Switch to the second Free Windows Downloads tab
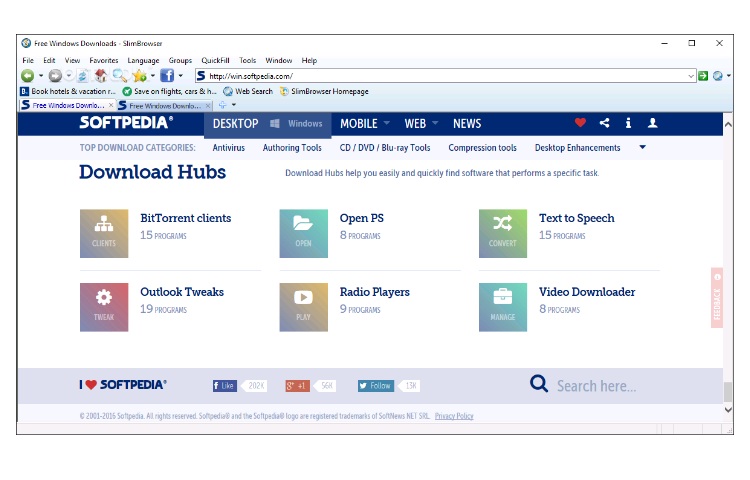The width and height of the screenshot is (750, 480). pos(165,105)
